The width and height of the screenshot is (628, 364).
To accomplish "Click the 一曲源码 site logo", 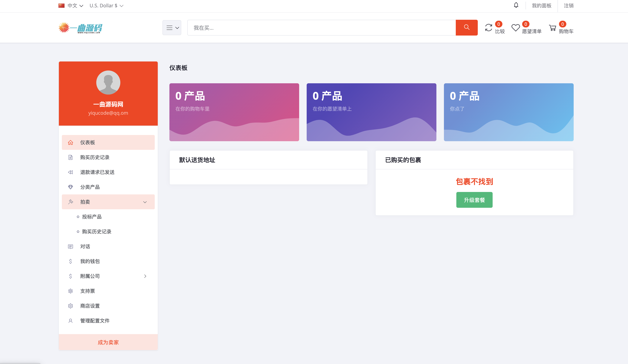I will (80, 28).
